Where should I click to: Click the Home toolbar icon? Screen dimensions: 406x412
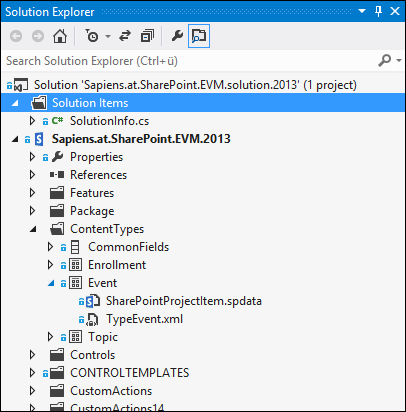60,36
